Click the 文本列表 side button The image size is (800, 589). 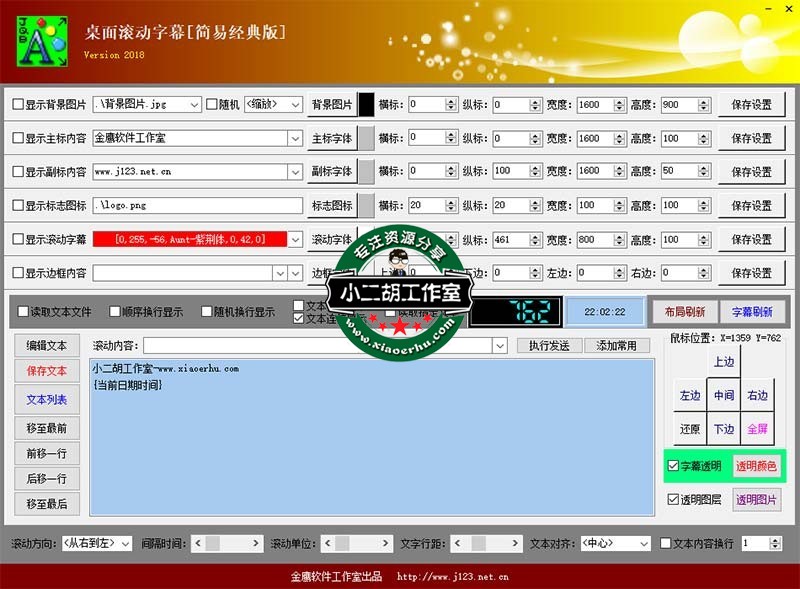tap(47, 400)
